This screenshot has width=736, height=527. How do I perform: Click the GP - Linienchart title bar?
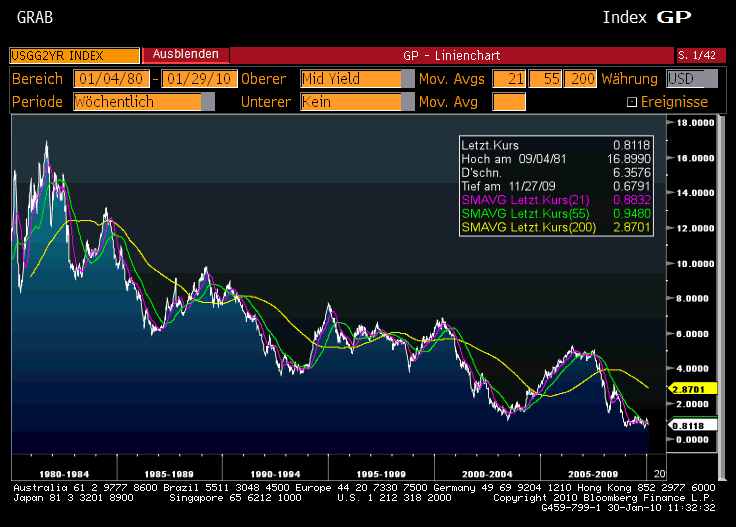point(452,55)
